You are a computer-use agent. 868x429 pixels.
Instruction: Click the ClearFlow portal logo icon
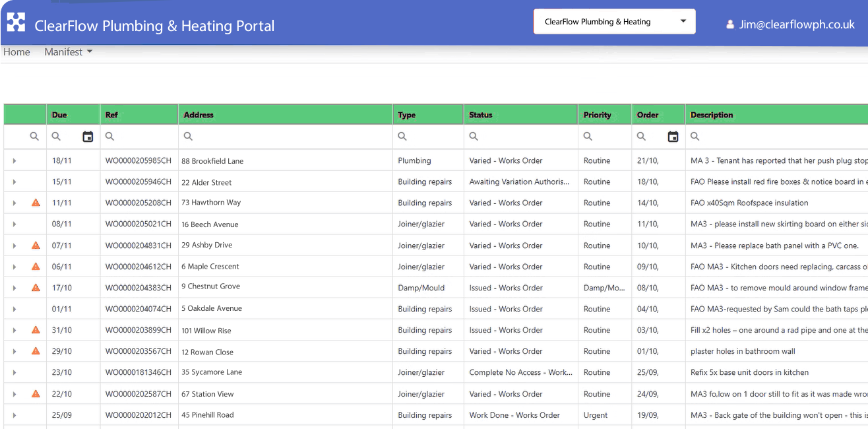tap(16, 22)
